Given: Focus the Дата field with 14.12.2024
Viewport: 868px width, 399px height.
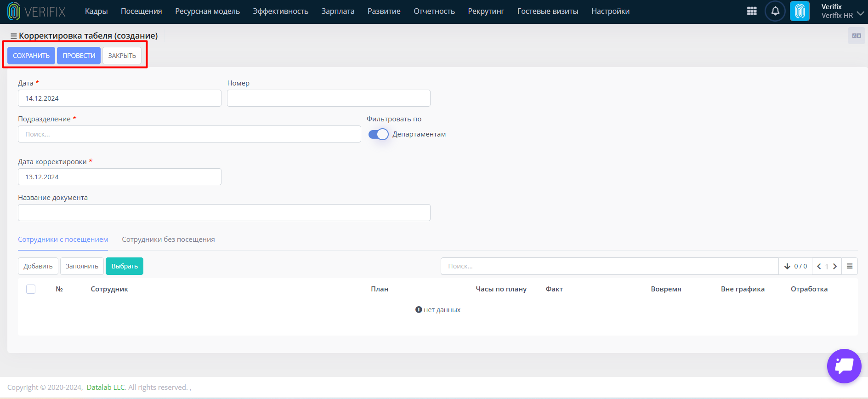Looking at the screenshot, I should click(x=119, y=98).
